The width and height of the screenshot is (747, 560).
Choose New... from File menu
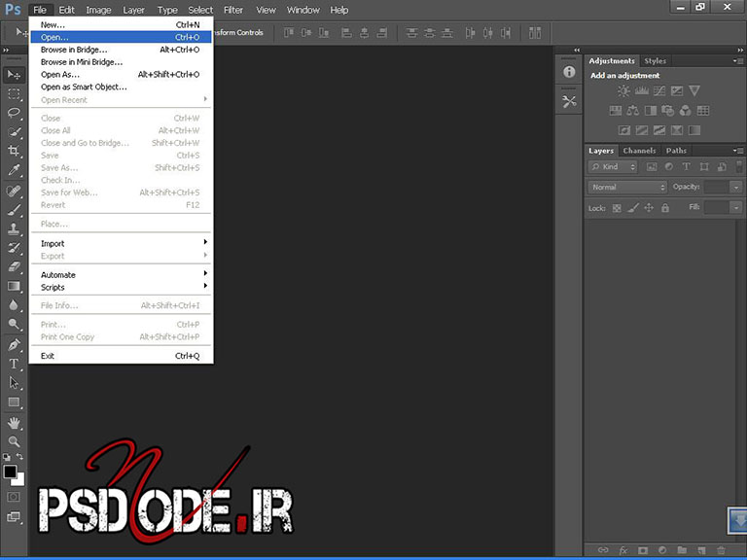tap(121, 24)
